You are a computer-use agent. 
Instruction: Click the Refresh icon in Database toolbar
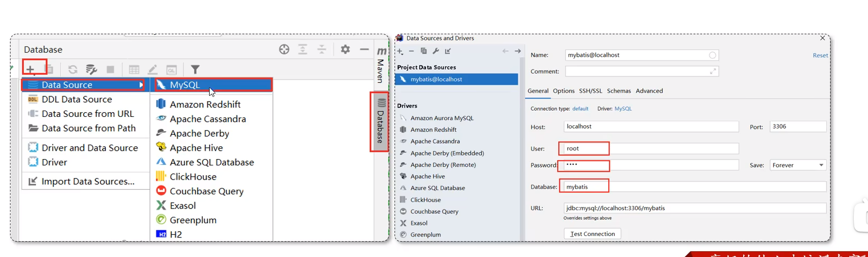[x=73, y=70]
